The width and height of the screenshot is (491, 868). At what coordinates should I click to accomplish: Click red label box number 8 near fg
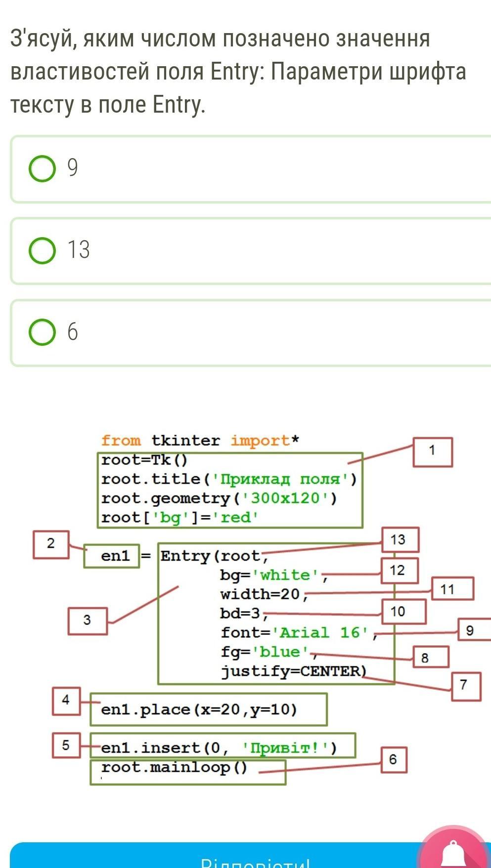tap(431, 658)
